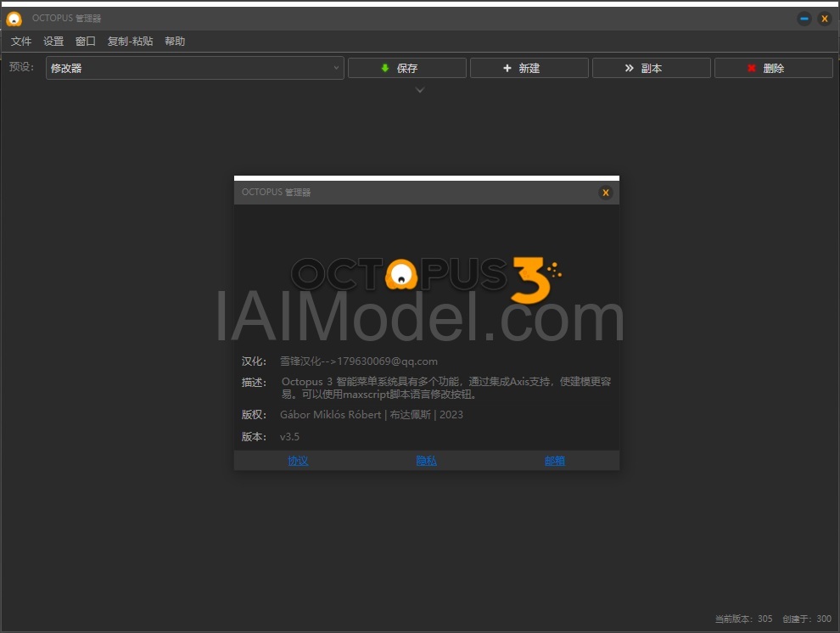Click the Gábor Miklós Róbert copyright text

[372, 414]
